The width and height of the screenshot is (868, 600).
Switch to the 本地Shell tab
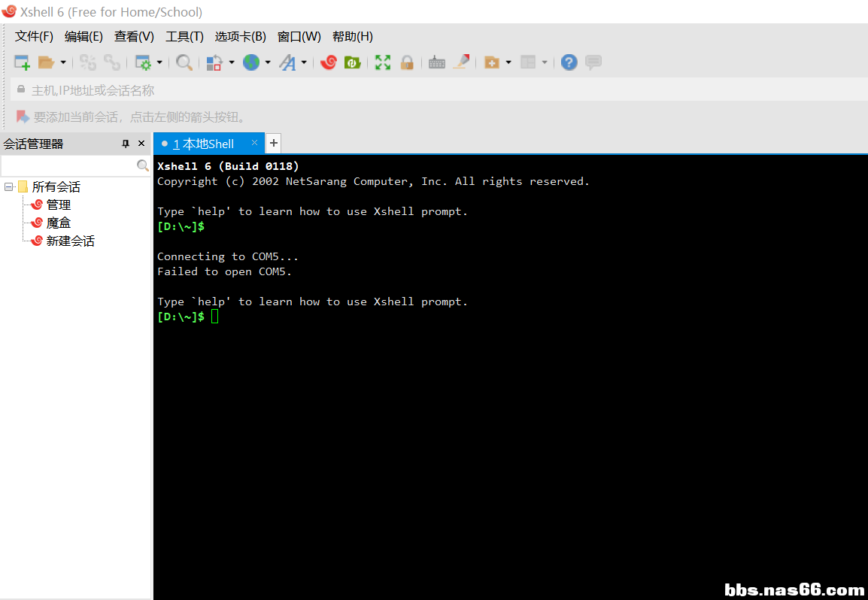(204, 144)
